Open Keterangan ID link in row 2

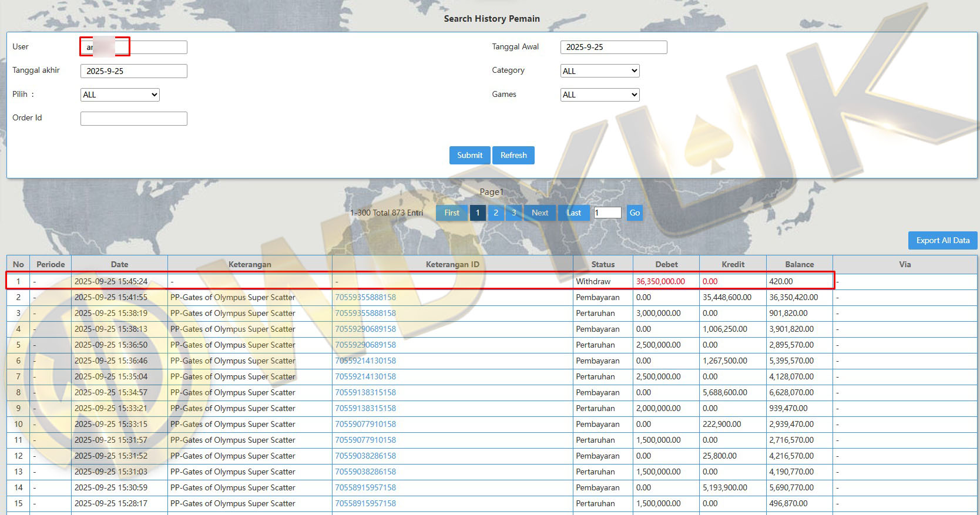click(x=365, y=297)
